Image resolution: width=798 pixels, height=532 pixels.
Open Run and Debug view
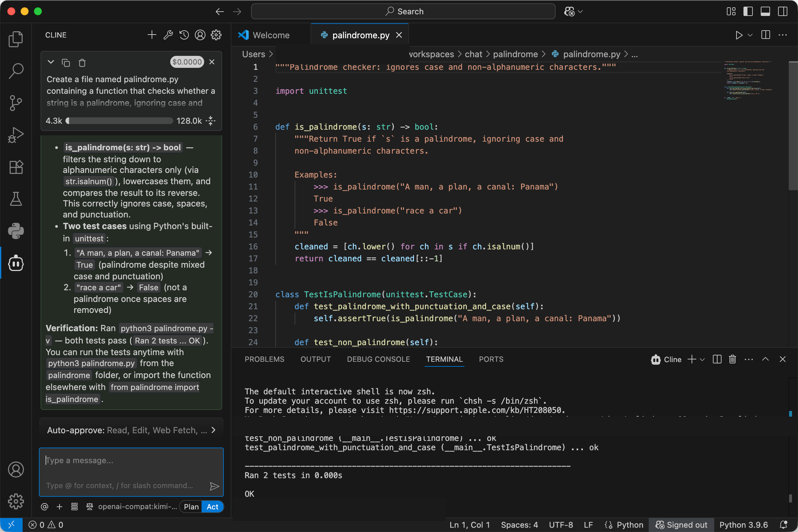16,135
